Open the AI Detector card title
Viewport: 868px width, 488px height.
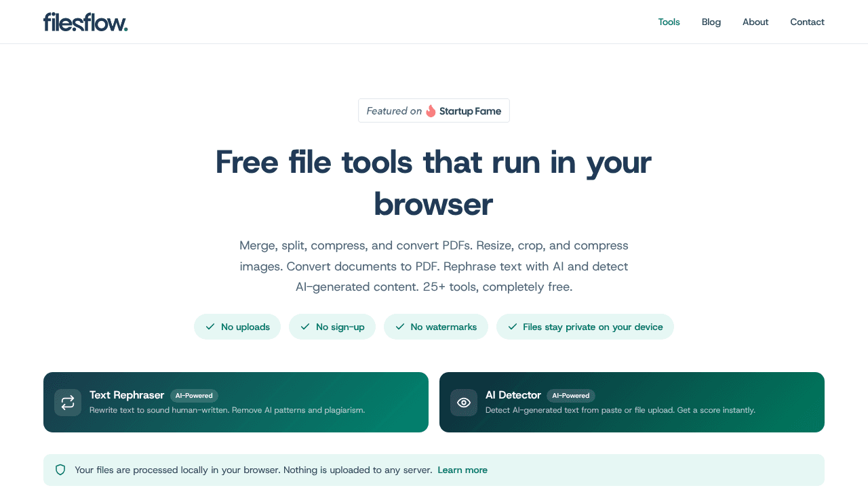tap(513, 395)
